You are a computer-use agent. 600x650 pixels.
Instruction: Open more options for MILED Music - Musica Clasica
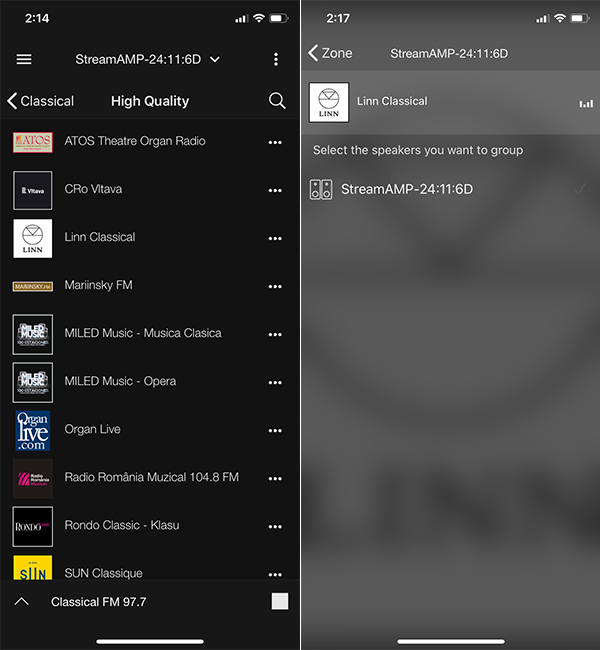click(275, 335)
